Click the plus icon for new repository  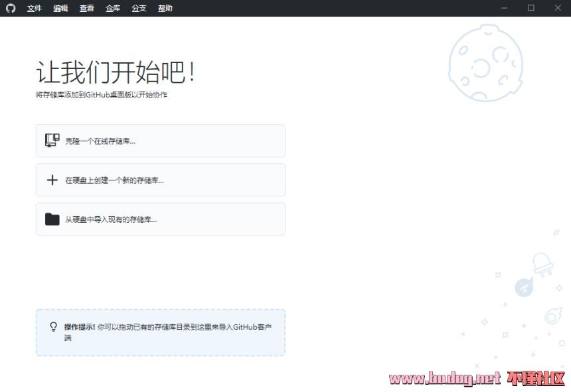pyautogui.click(x=52, y=180)
